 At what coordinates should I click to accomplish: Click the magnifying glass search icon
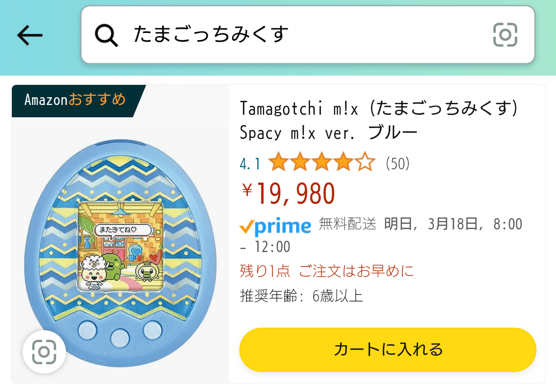click(x=106, y=34)
